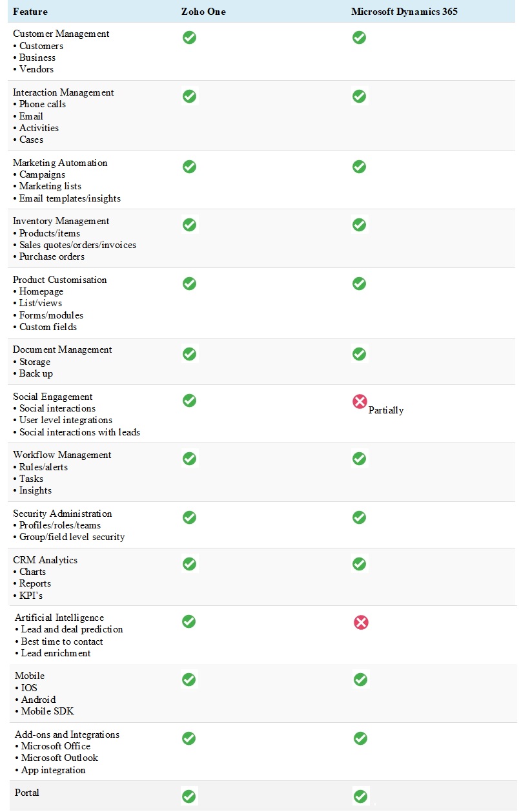Click the Feature column header

coord(30,12)
